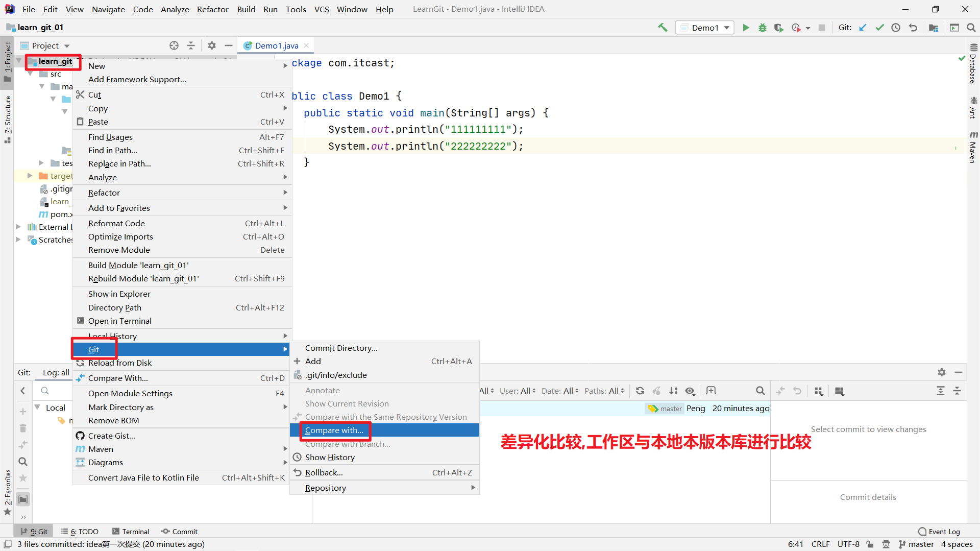Click the master branch status bar widget
This screenshot has height=551, width=980.
click(916, 544)
